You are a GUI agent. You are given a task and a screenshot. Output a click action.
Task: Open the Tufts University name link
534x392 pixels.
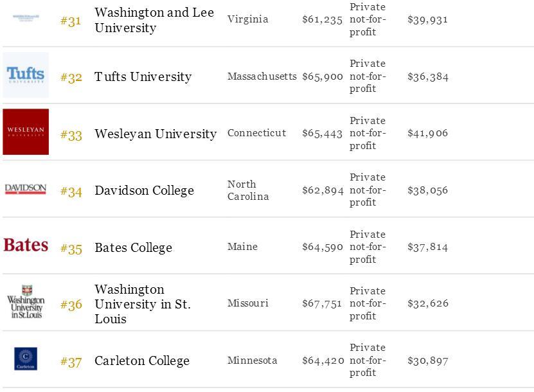[143, 76]
